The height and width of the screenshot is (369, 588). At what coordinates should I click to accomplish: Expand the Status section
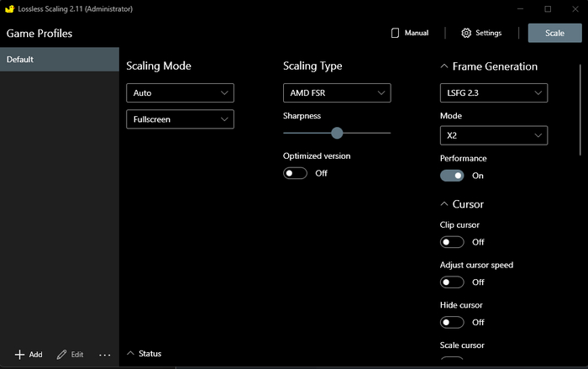[130, 353]
